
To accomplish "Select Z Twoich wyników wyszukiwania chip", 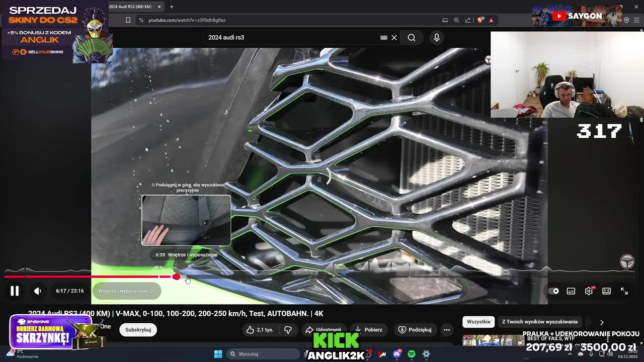I will [x=540, y=322].
